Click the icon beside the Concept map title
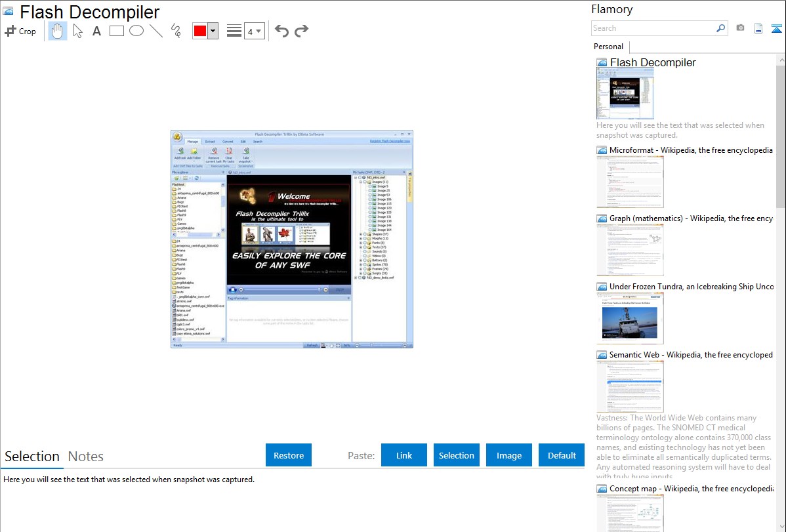This screenshot has width=786, height=532. pos(602,488)
